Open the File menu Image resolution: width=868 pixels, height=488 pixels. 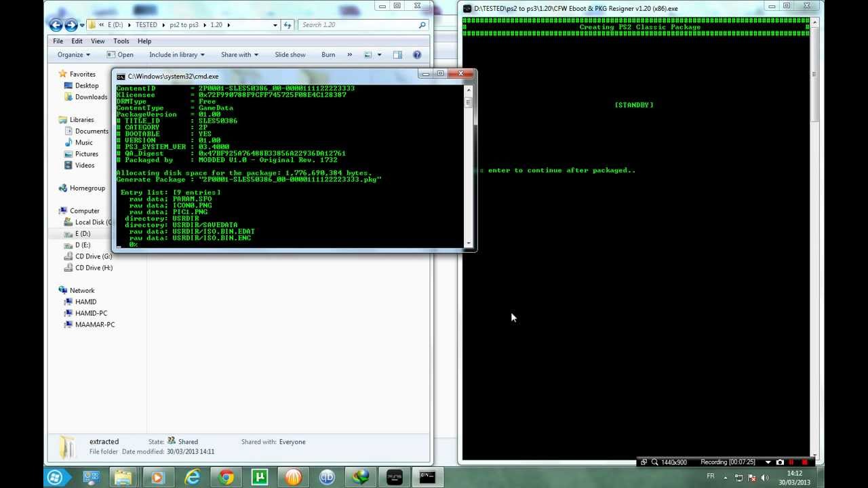click(58, 41)
